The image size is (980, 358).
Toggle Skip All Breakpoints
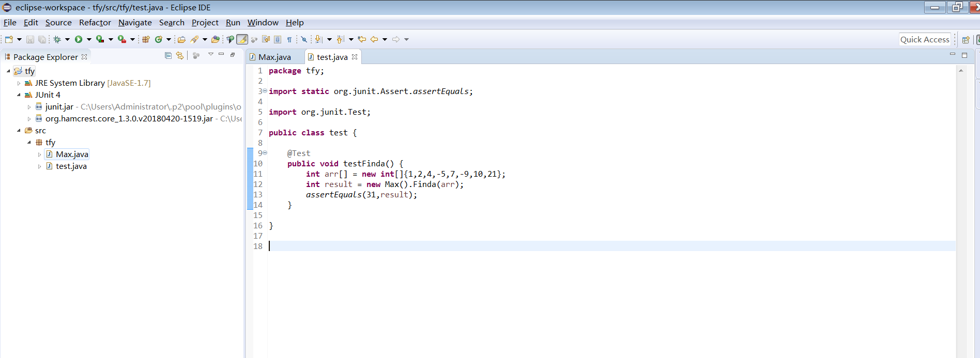304,39
